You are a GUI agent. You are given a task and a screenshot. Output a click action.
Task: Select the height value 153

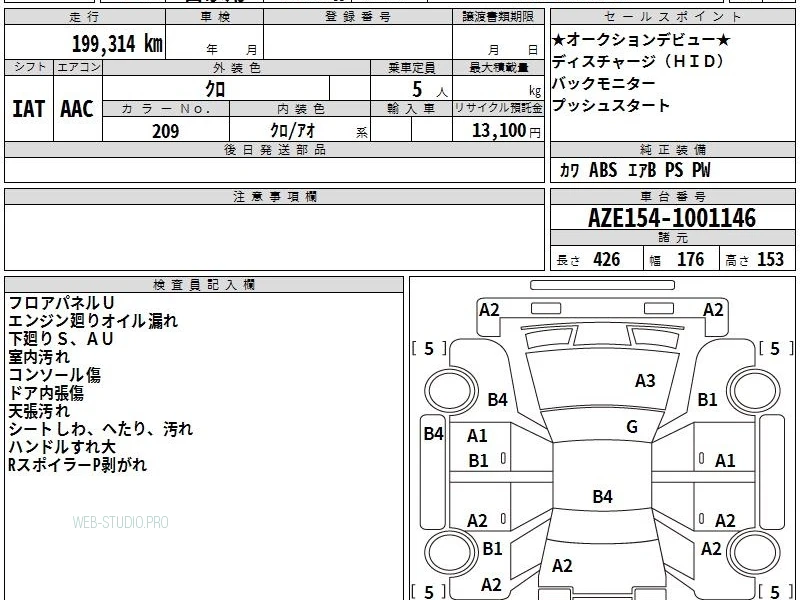pos(770,260)
